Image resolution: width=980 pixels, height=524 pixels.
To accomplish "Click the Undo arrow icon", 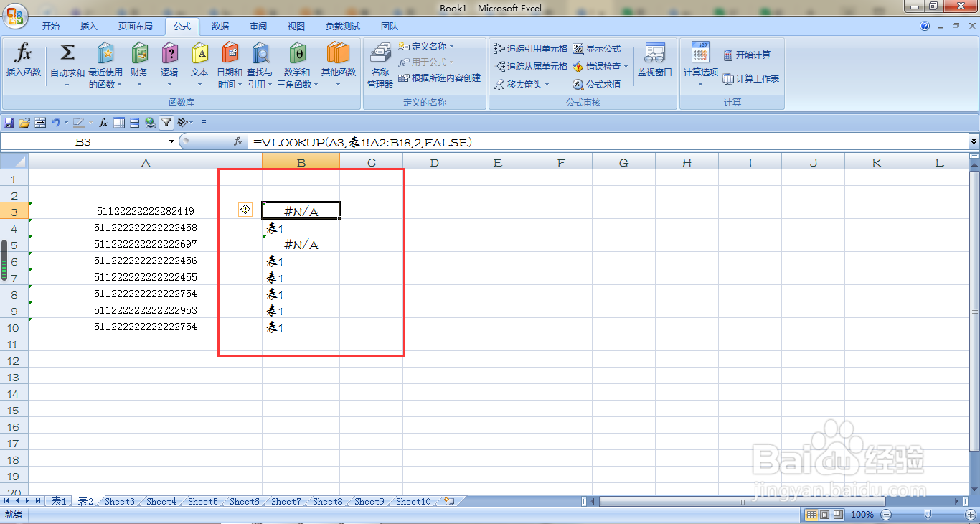I will [55, 123].
